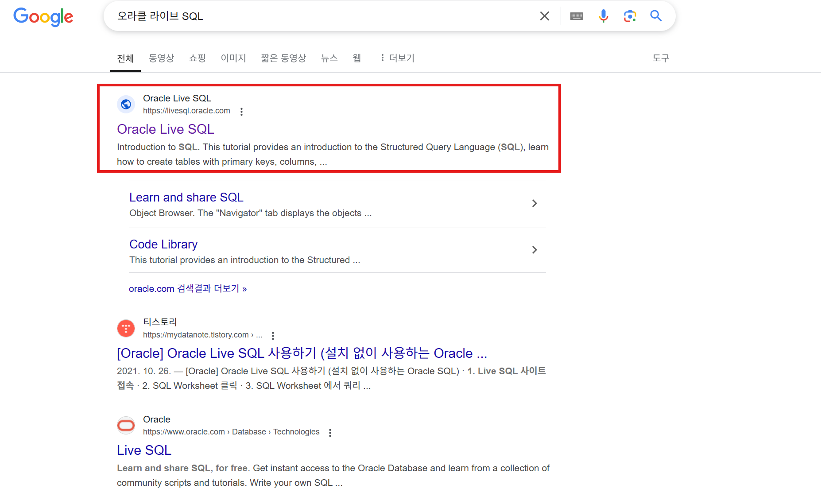
Task: Switch to the 짧은 동영상 tab
Action: [283, 58]
